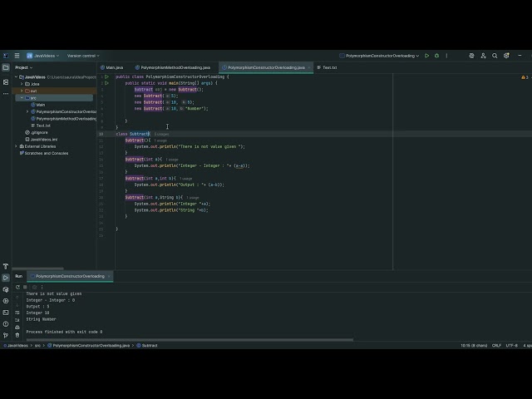Click run gutter arrow beside main method
Viewport: 532px width, 399px height.
[107, 83]
